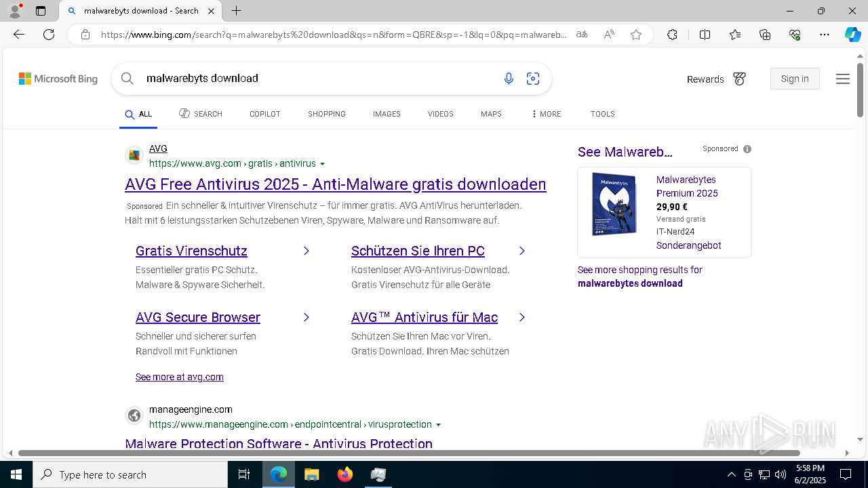Click the profile avatar icon

tap(15, 10)
